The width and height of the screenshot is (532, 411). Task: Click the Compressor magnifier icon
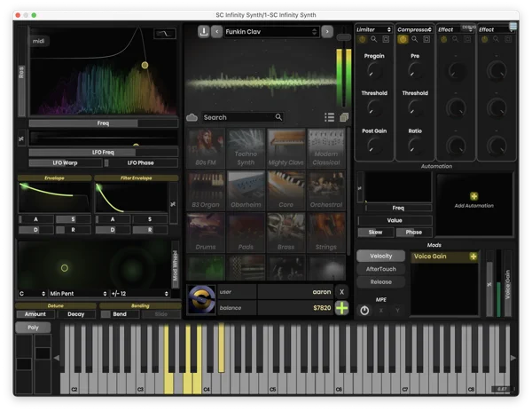point(415,39)
